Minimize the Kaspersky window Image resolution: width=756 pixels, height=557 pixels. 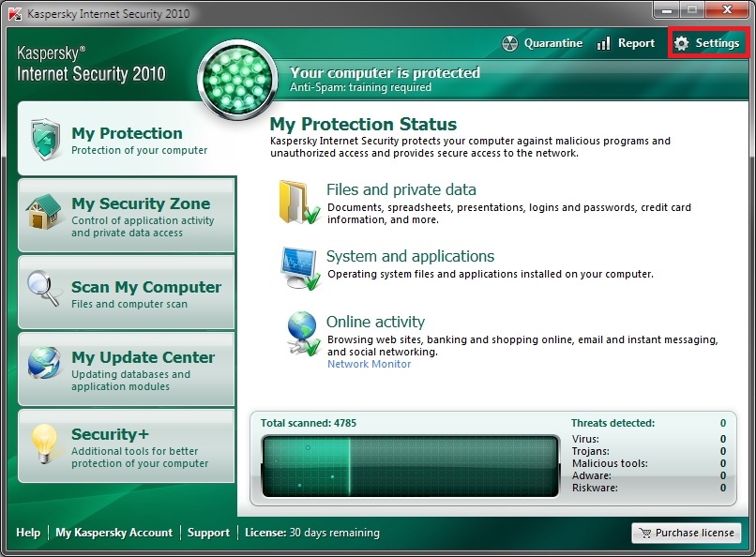[x=667, y=9]
